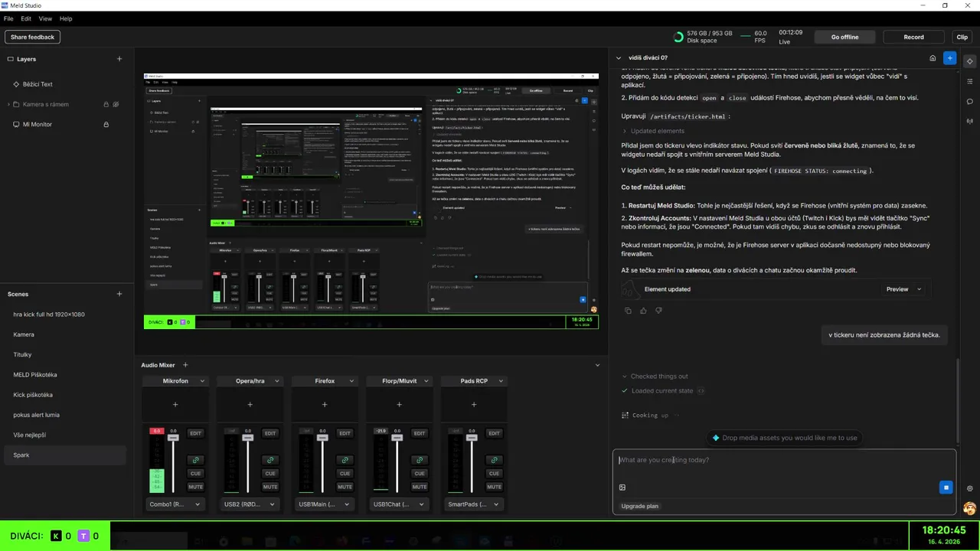Click the Mi Monitor layer monitor icon

pyautogui.click(x=16, y=124)
